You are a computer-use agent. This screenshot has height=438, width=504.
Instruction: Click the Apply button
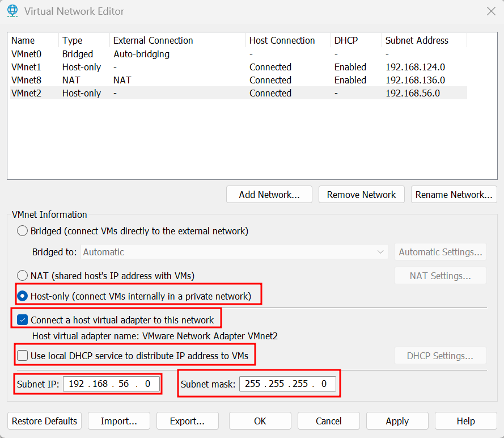pyautogui.click(x=397, y=421)
